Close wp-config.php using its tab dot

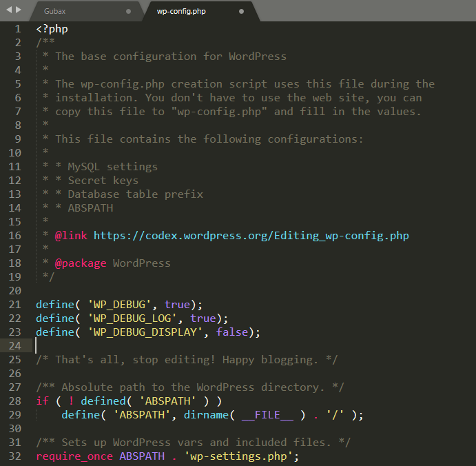241,12
